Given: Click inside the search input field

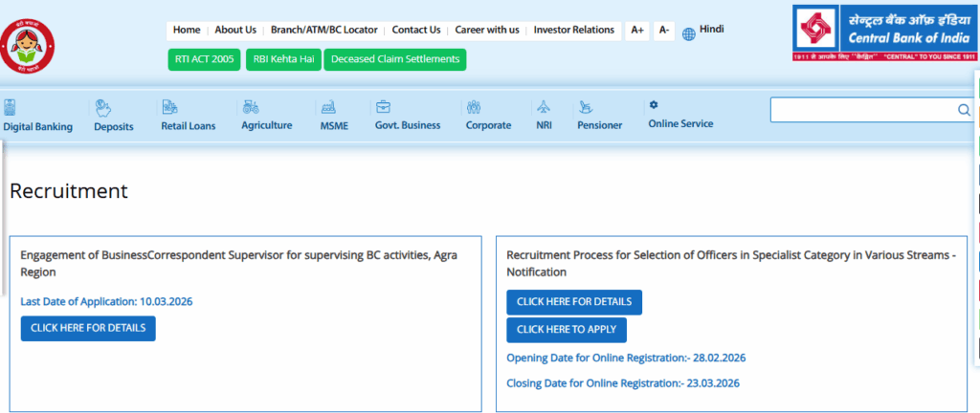Looking at the screenshot, I should tap(861, 110).
